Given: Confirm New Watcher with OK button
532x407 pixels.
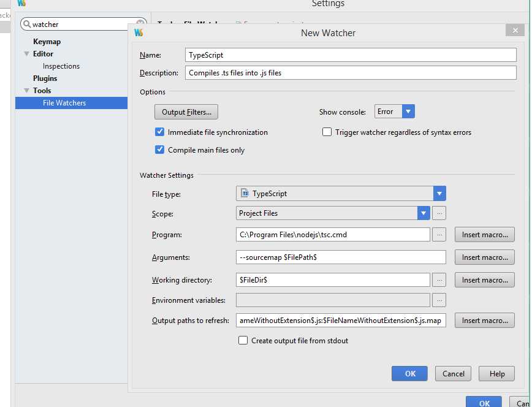Looking at the screenshot, I should 409,373.
